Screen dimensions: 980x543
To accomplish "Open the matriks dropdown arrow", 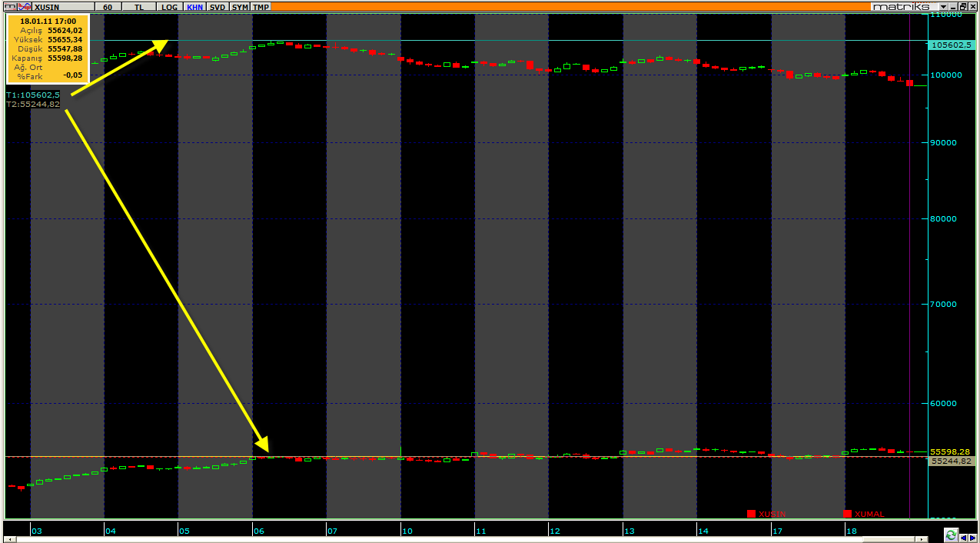I will click(943, 6).
